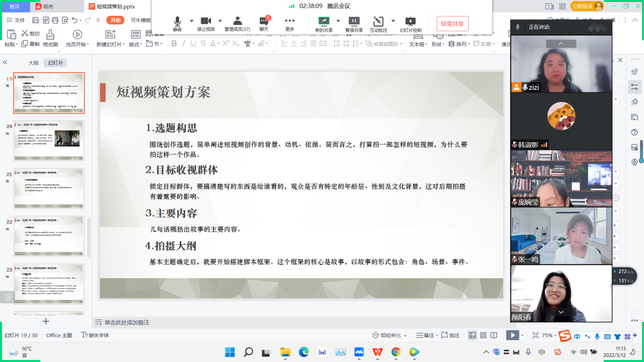Screen dimensions: 644x362
Task: Click the end sharing (结束共享) button
Action: pos(452,23)
